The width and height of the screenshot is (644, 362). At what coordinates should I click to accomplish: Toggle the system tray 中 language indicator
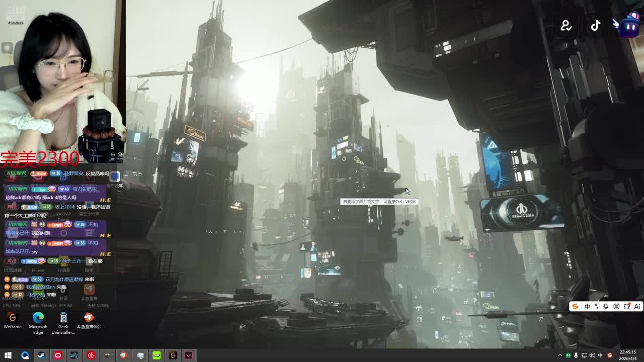pyautogui.click(x=600, y=355)
